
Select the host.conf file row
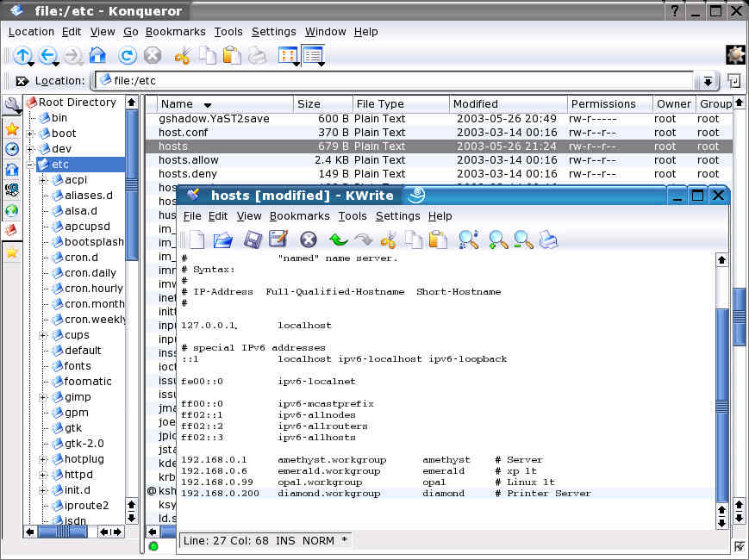439,133
